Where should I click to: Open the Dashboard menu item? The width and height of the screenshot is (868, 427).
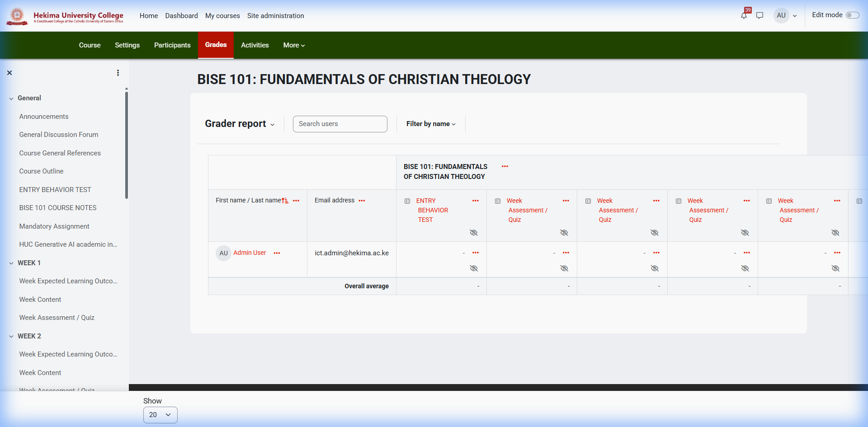[x=181, y=16]
